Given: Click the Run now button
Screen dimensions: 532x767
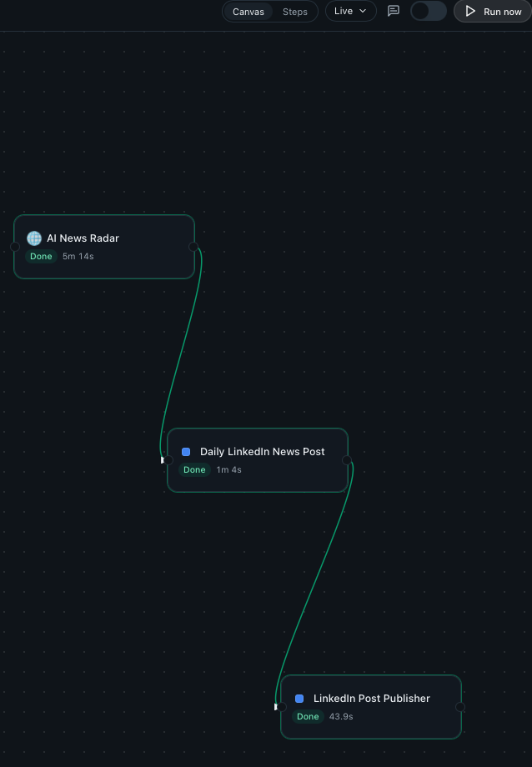Looking at the screenshot, I should [493, 11].
